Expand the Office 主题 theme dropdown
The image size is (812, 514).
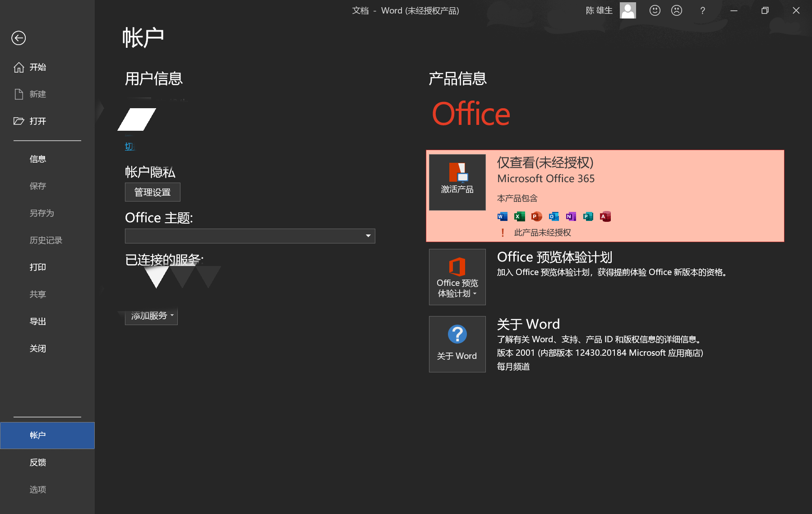click(250, 236)
